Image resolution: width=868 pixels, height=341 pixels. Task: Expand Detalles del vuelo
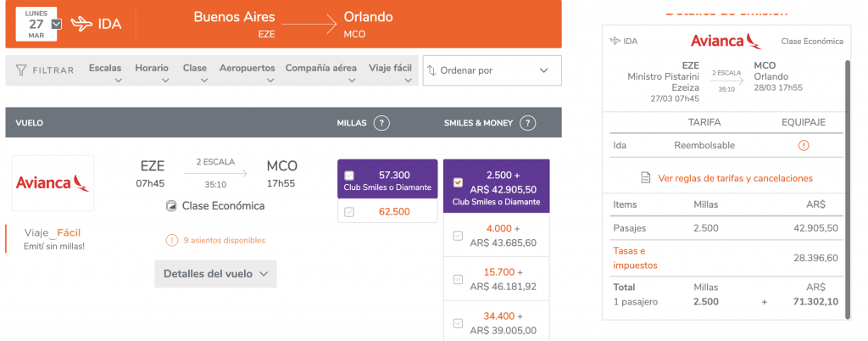pos(214,274)
